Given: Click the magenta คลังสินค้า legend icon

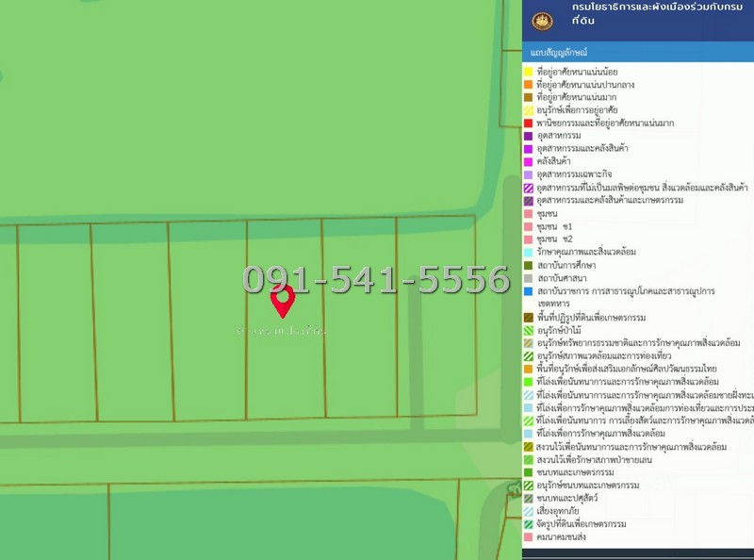Looking at the screenshot, I should point(529,162).
